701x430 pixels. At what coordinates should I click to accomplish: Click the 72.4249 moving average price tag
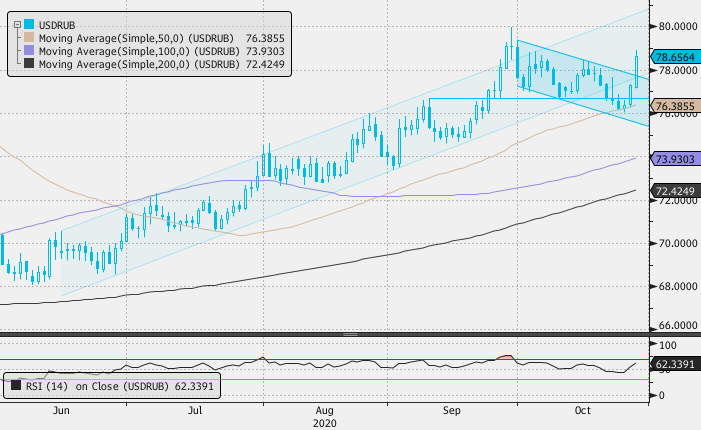click(674, 190)
